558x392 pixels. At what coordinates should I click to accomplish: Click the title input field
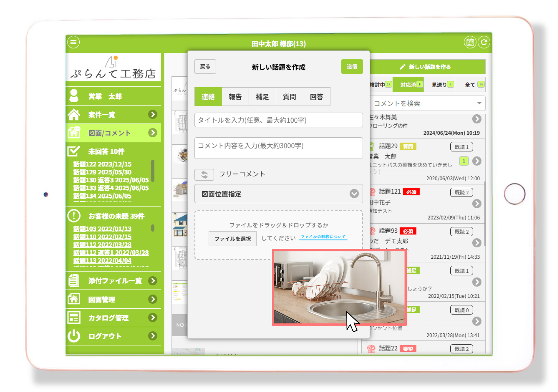click(x=278, y=120)
